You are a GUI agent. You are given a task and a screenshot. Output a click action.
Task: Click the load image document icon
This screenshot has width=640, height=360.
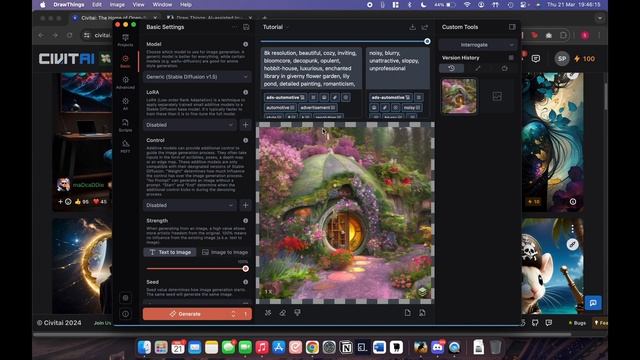coord(422,313)
